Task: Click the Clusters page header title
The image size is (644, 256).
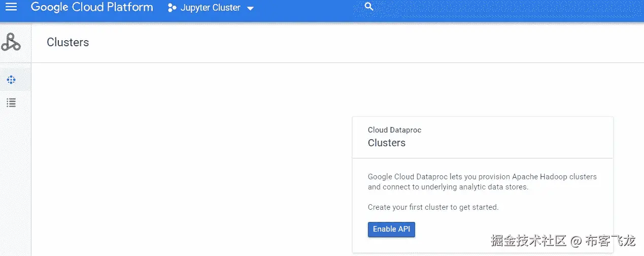Action: click(x=68, y=43)
